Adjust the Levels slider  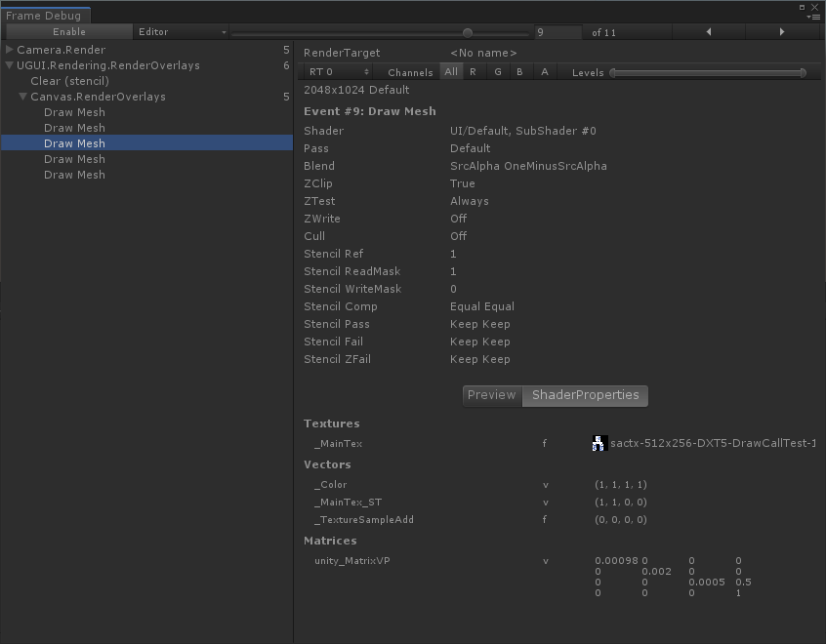[708, 72]
